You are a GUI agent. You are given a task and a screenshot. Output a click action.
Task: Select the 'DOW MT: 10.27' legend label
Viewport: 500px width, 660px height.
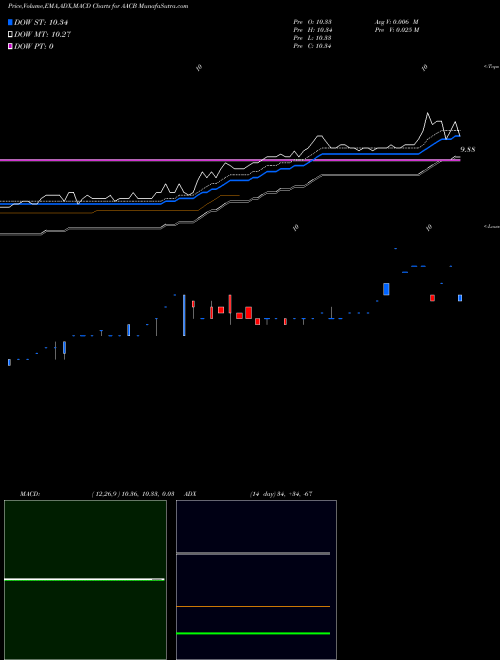[43, 35]
